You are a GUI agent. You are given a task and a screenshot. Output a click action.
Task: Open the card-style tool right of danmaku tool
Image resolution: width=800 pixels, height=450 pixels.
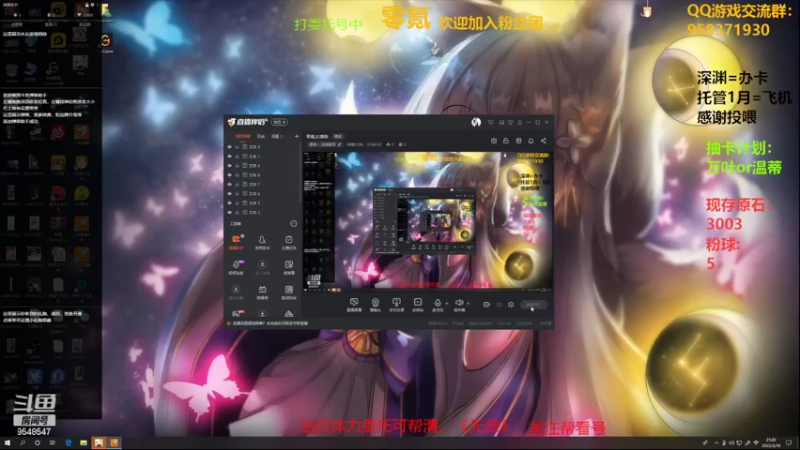(x=289, y=292)
